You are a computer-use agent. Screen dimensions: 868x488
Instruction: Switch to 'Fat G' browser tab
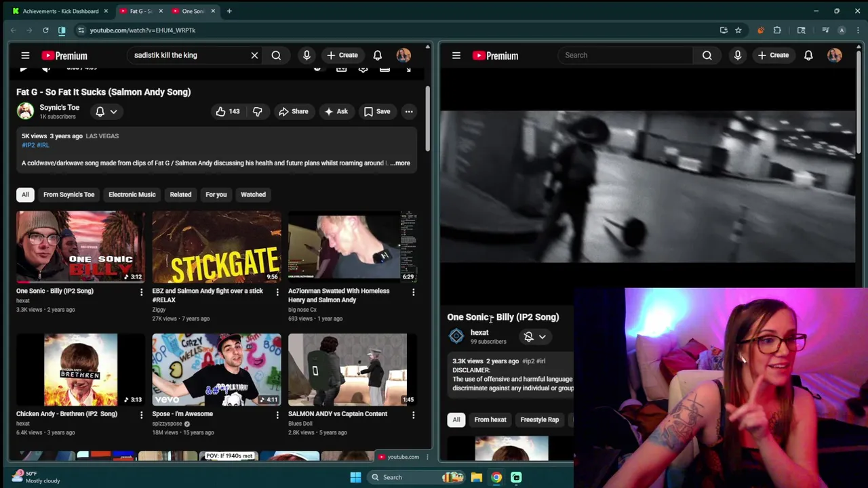[140, 11]
